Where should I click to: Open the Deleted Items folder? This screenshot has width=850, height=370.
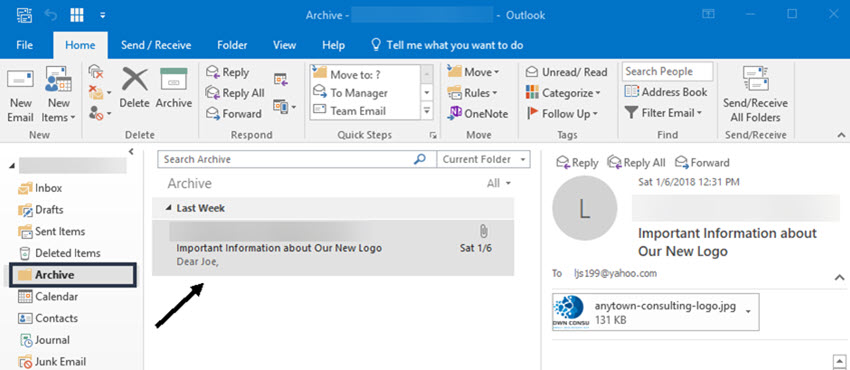click(x=59, y=253)
